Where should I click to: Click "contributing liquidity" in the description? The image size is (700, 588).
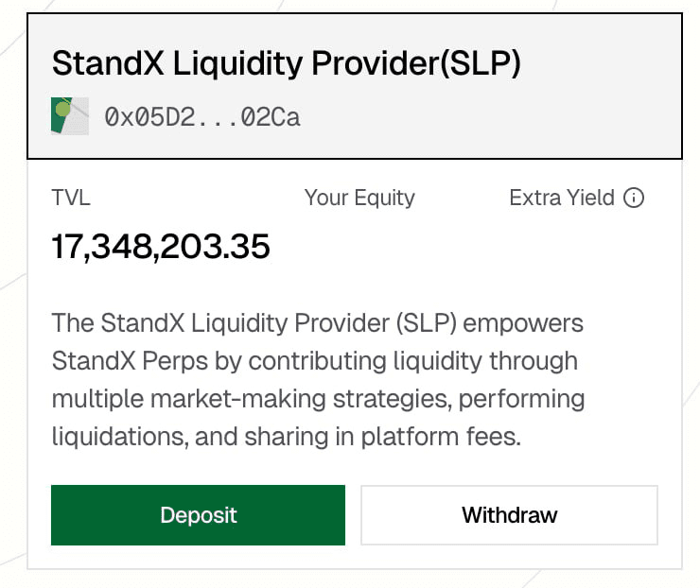coord(359,361)
